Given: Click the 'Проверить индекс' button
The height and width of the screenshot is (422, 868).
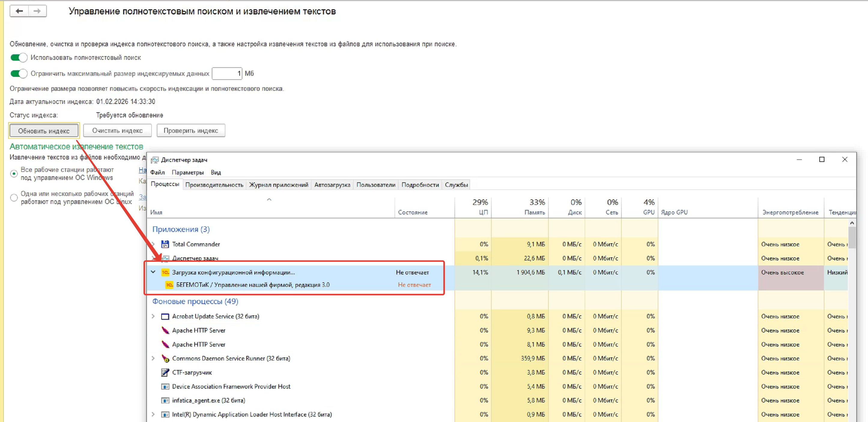Looking at the screenshot, I should coord(191,131).
